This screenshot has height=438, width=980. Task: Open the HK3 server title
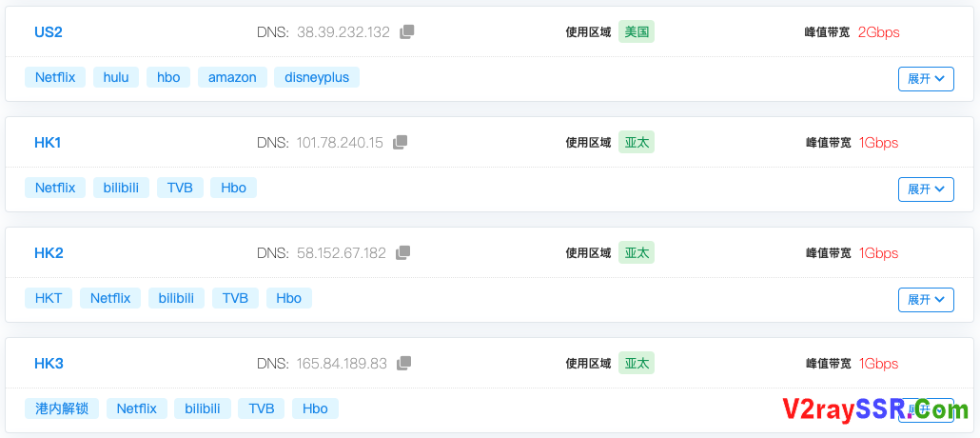(49, 363)
